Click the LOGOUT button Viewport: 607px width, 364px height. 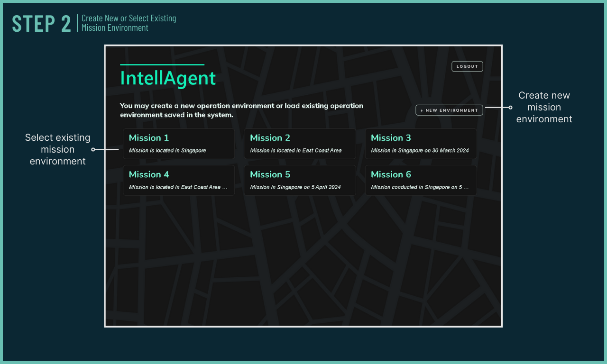tap(467, 66)
